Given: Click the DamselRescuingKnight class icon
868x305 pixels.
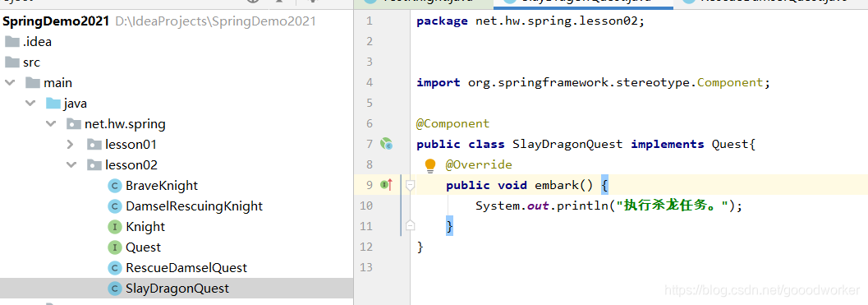Looking at the screenshot, I should pos(115,207).
